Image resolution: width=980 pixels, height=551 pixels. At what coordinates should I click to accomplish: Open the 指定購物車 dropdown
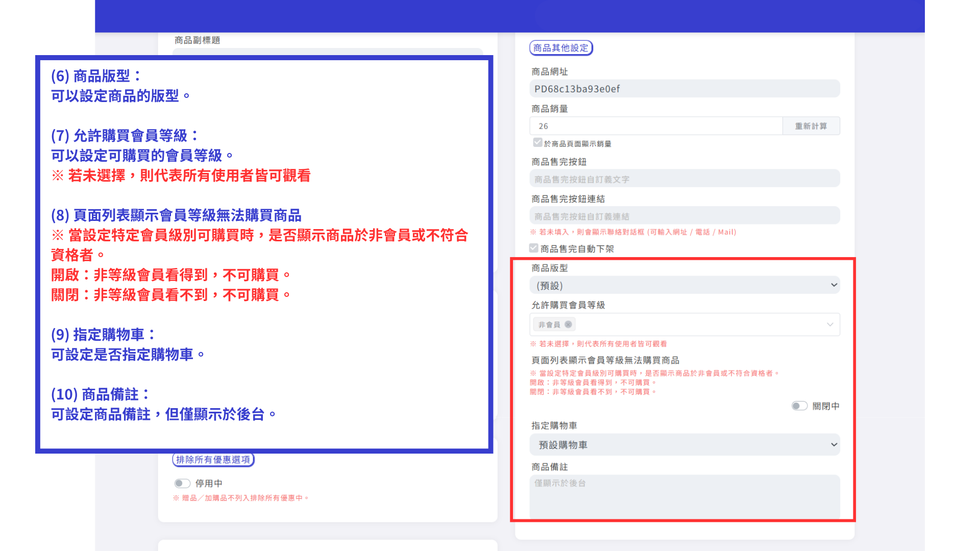point(684,445)
